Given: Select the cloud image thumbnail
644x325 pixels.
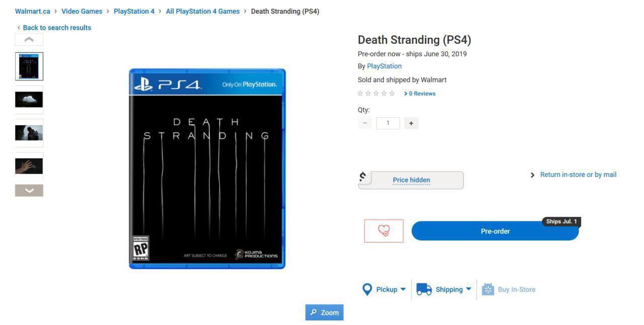Looking at the screenshot, I should (x=29, y=100).
